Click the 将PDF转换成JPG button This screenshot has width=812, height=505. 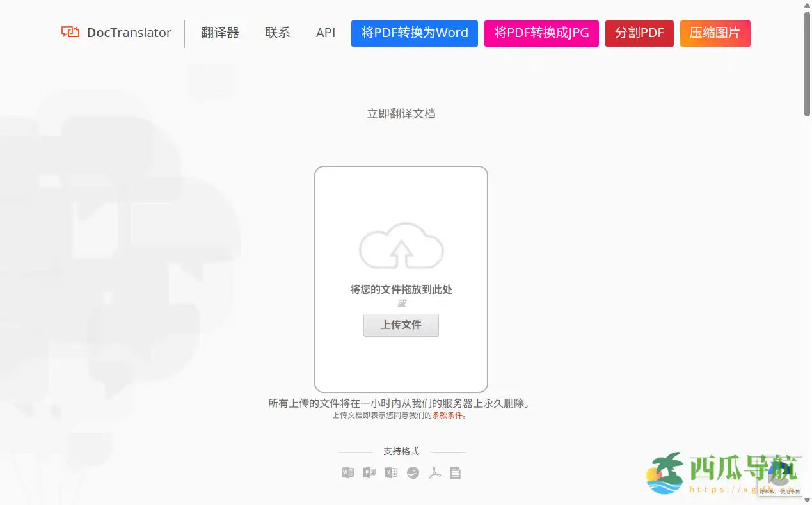click(541, 33)
